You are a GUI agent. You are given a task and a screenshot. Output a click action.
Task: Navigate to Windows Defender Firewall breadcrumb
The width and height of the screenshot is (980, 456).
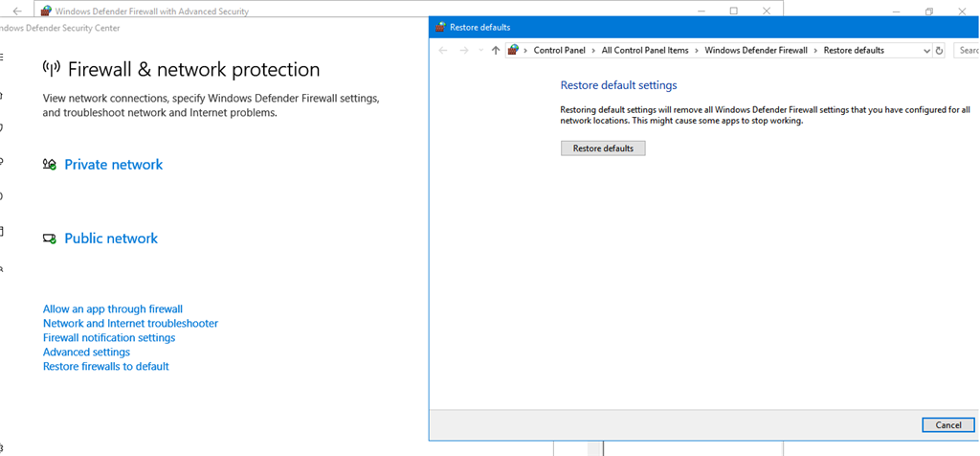click(x=756, y=51)
